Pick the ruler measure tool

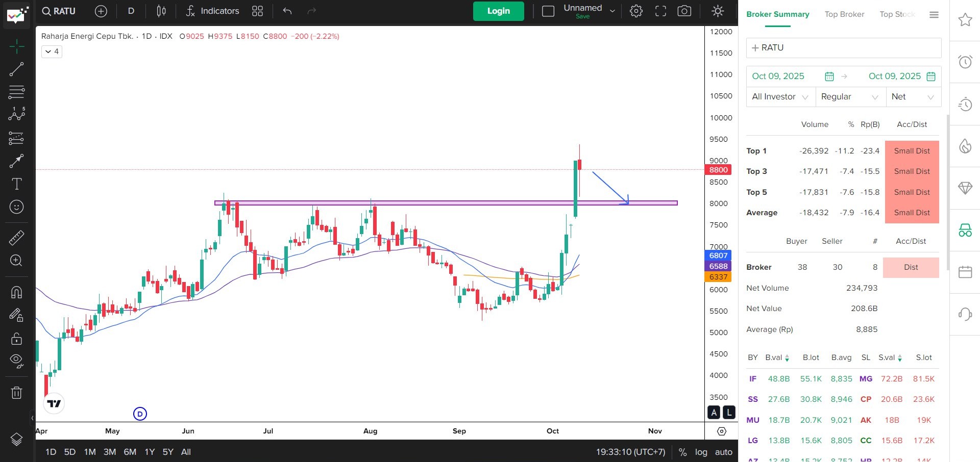(16, 238)
